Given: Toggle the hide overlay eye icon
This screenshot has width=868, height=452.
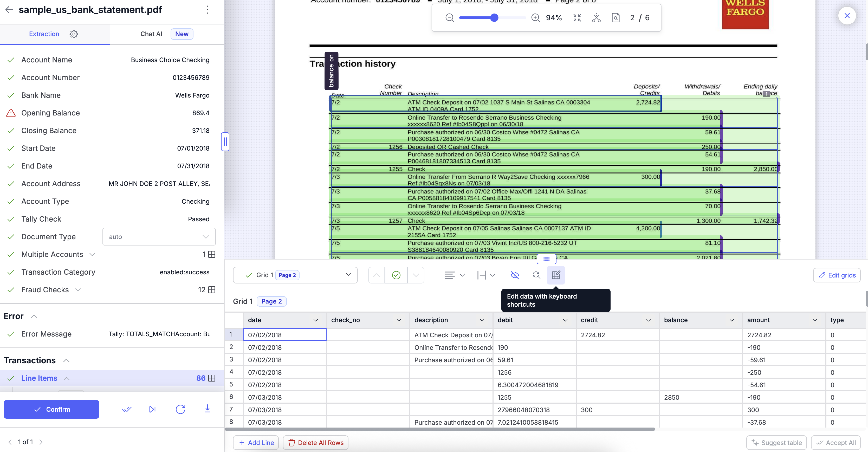Looking at the screenshot, I should click(x=515, y=275).
